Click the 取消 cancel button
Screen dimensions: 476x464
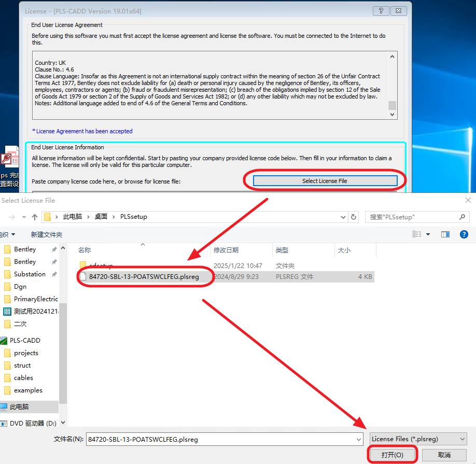click(x=444, y=455)
